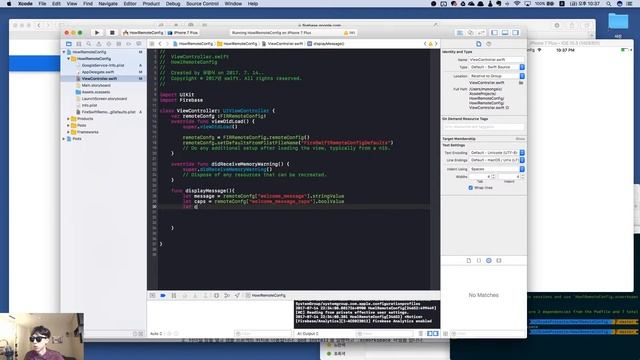Image resolution: width=640 pixels, height=360 pixels.
Task: Open the Source Control menu
Action: coord(202,4)
